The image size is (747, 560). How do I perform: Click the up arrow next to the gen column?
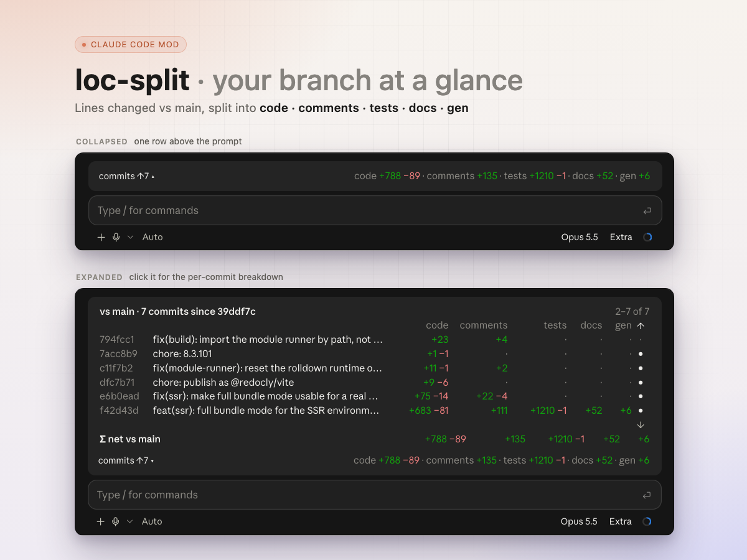(641, 325)
